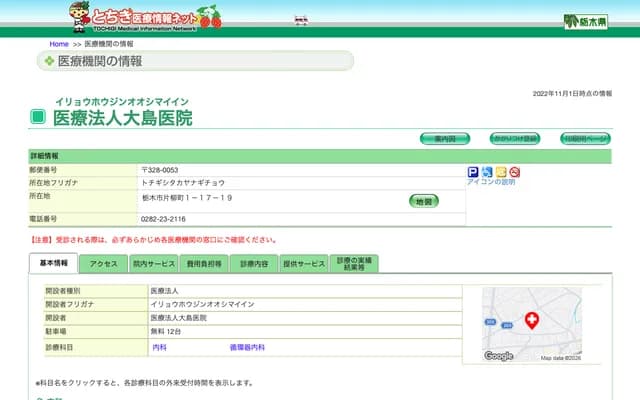Click the Google map thumbnail

click(x=532, y=324)
